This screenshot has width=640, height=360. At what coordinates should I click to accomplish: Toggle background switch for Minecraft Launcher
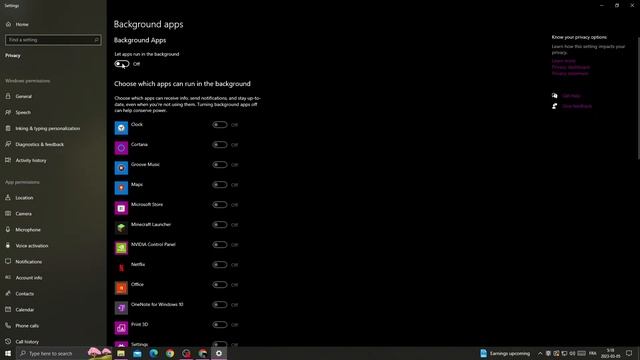(220, 224)
